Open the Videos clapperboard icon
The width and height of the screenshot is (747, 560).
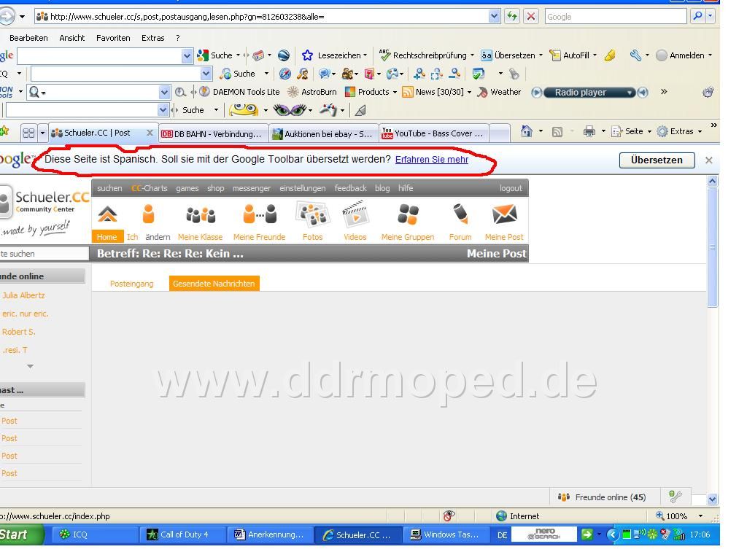(355, 214)
